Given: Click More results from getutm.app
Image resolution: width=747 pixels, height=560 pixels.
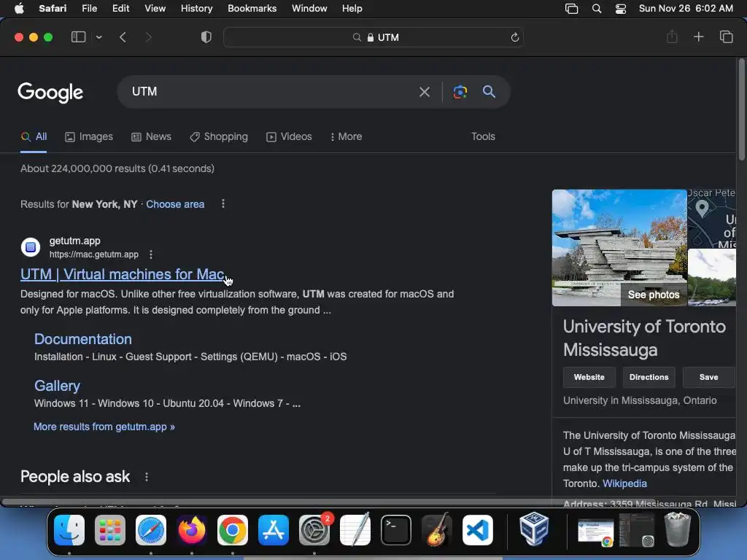Looking at the screenshot, I should point(104,427).
